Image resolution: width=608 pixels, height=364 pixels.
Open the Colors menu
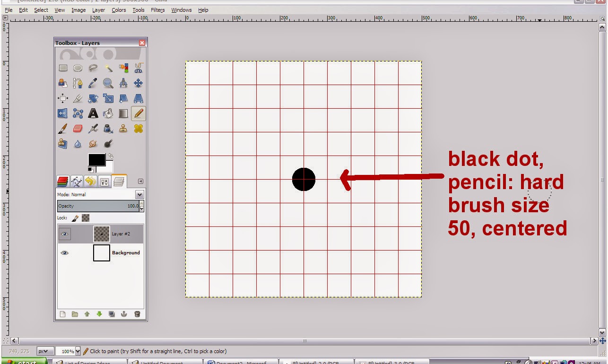coord(119,10)
